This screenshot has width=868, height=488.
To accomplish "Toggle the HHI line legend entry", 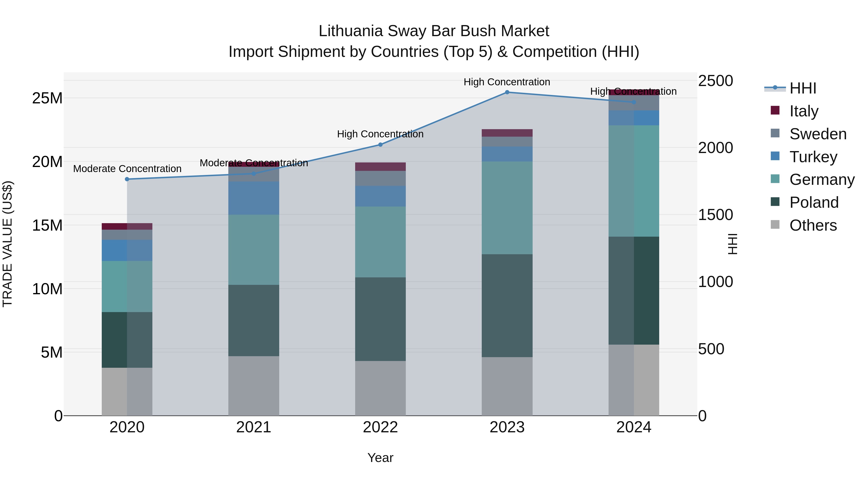I will click(x=791, y=88).
